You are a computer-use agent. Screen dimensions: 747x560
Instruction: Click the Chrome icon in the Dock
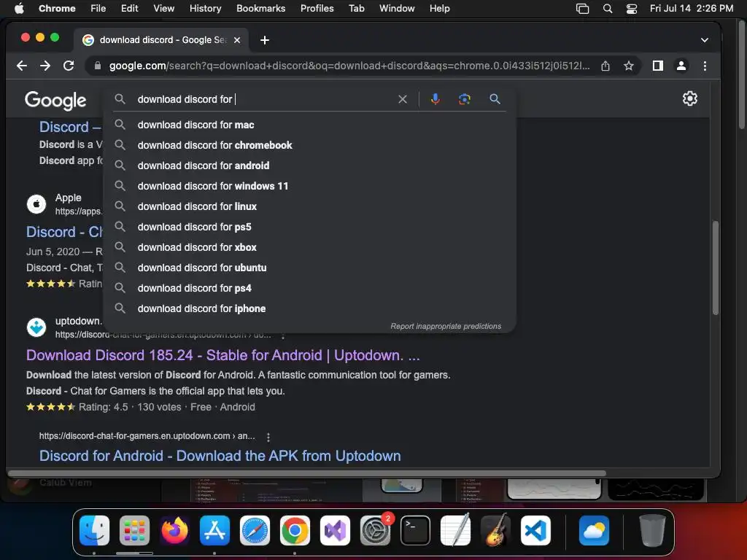coord(295,530)
